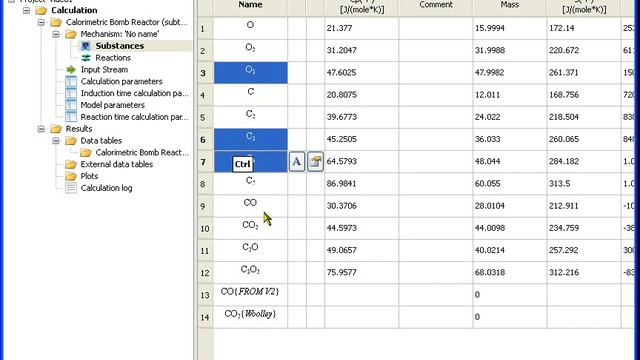
Task: Click the Calculation folder icon
Action: pos(41,10)
